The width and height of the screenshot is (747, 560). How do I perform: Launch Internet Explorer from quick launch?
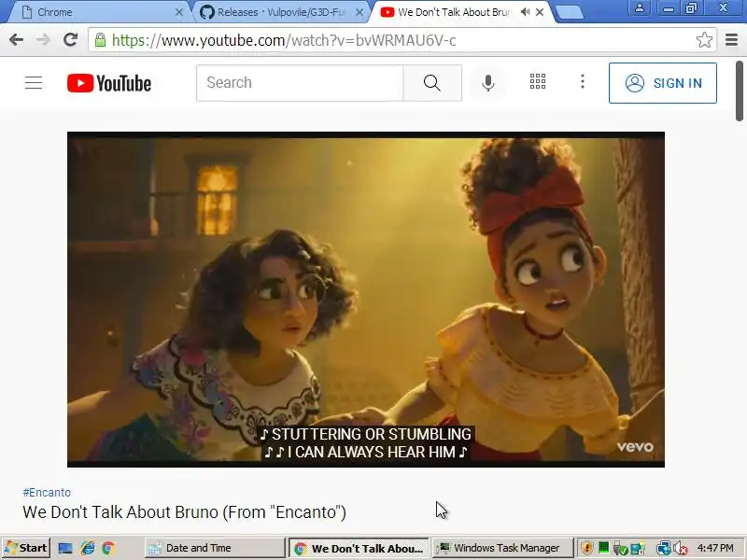click(87, 549)
